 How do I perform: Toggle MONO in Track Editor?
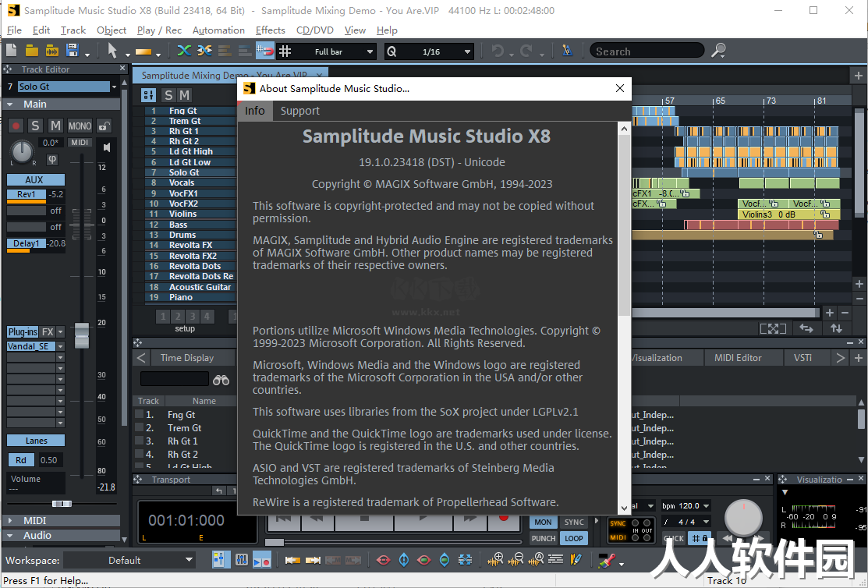[80, 126]
